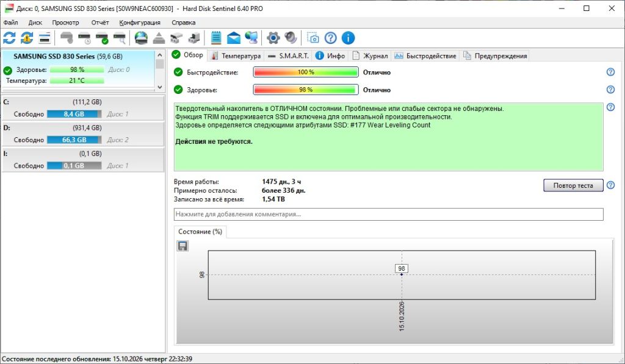
Task: Click the disk with green checkmark icon
Action: pyautogui.click(x=102, y=38)
